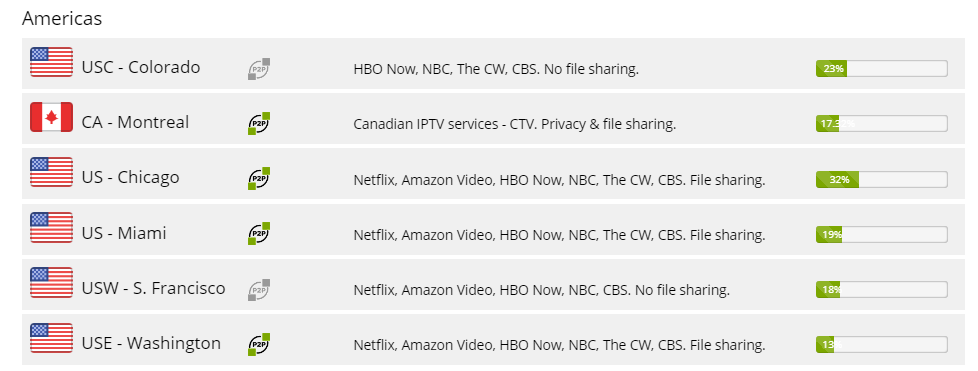Click the Miami row service description
Viewport: 978px width, 371px height.
pyautogui.click(x=559, y=235)
